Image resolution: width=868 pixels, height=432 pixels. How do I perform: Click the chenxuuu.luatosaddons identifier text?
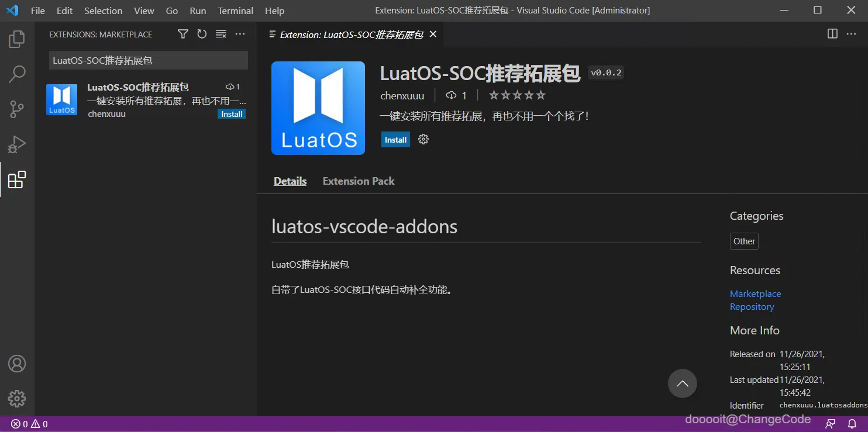point(824,405)
